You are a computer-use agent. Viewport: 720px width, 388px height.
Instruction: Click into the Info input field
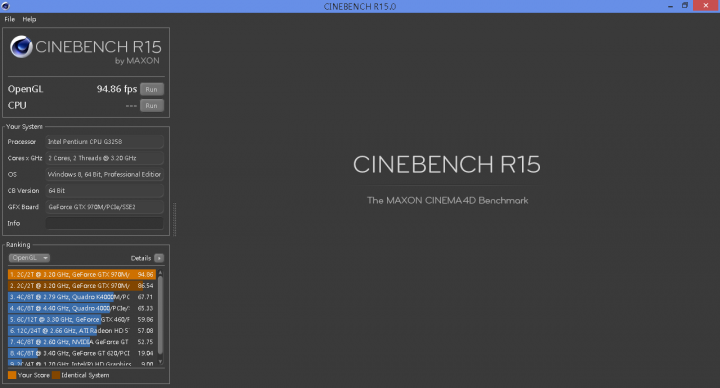(104, 223)
